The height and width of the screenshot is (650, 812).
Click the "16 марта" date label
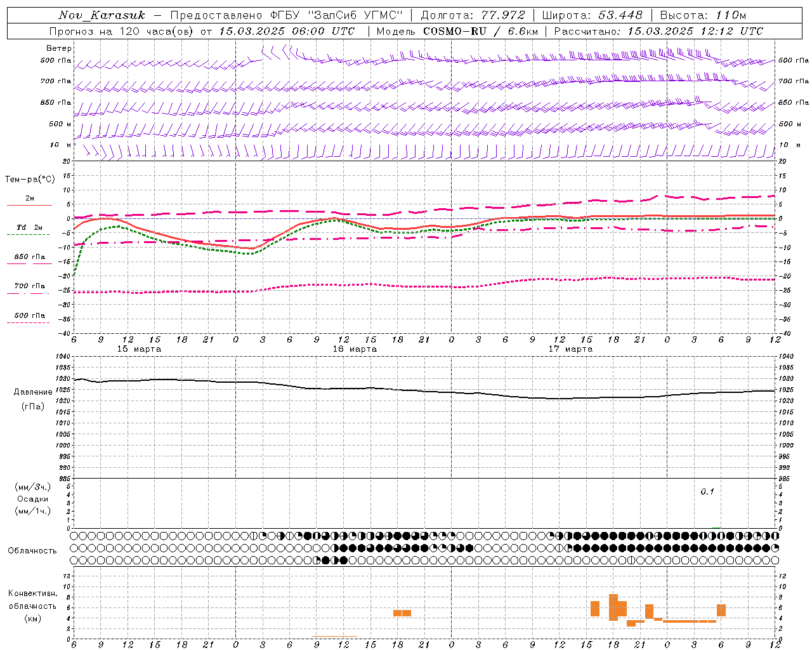click(x=355, y=349)
